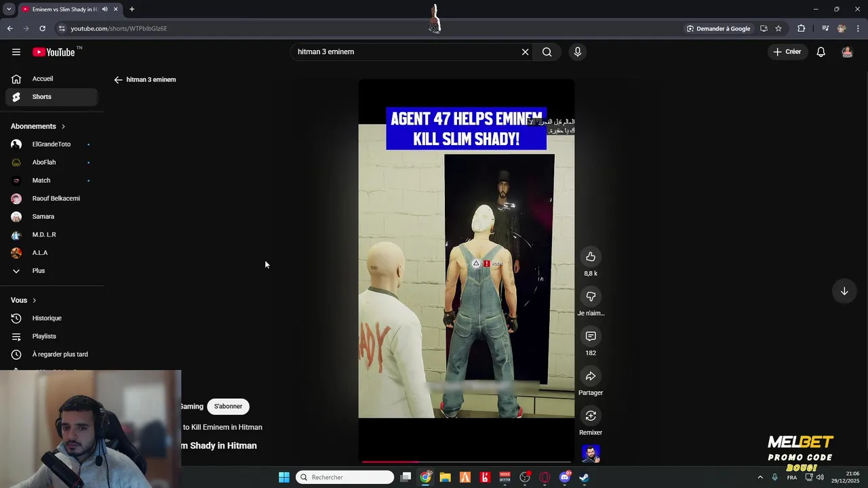The height and width of the screenshot is (488, 868).
Task: Open Chrome three-dot menu
Action: pyautogui.click(x=859, y=28)
